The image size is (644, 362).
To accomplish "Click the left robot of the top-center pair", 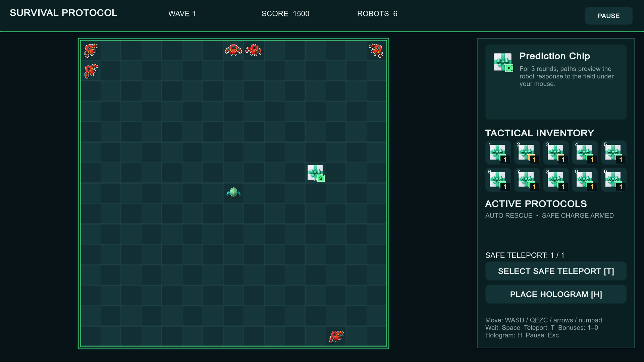I will (x=233, y=50).
